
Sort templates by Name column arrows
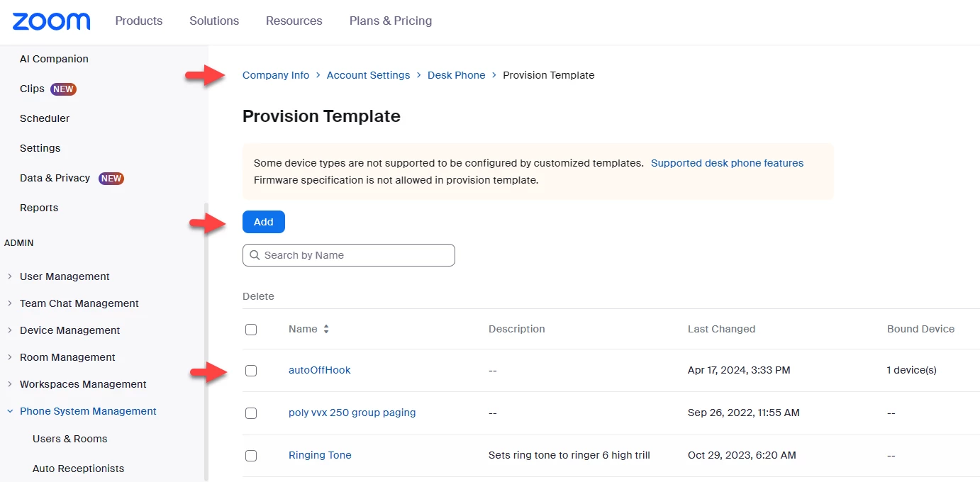[x=326, y=329]
